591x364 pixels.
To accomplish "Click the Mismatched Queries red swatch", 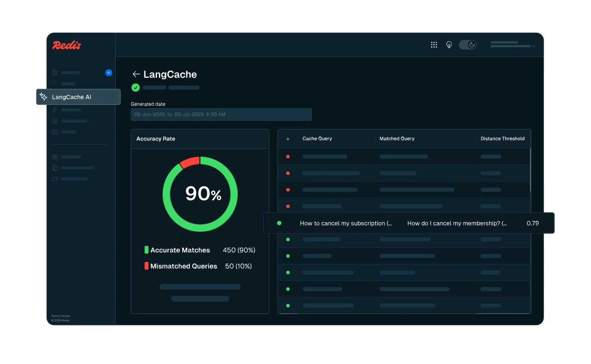I will [x=146, y=266].
